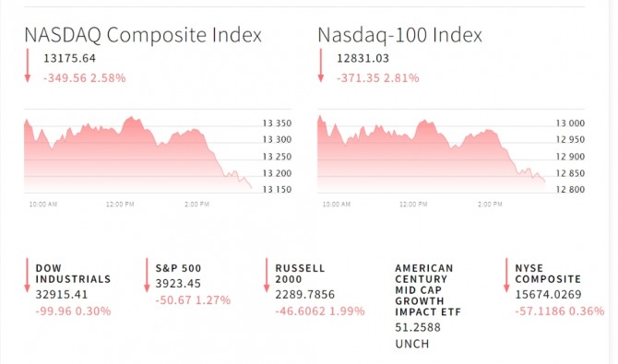Click the Dow Industrials red down arrow

[27, 276]
